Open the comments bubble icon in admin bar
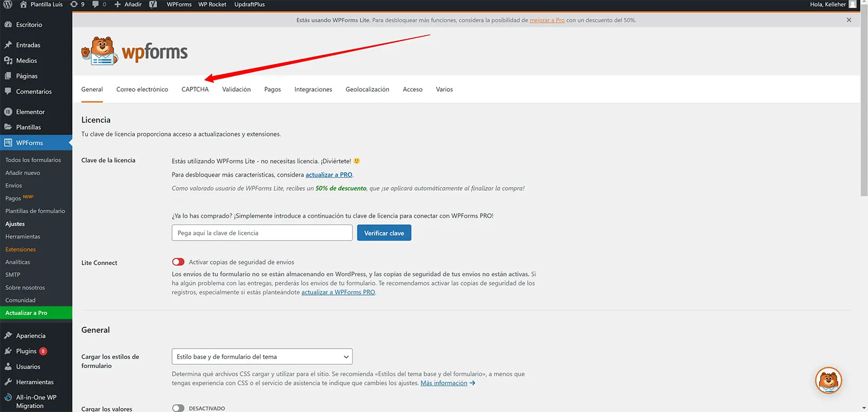 96,4
